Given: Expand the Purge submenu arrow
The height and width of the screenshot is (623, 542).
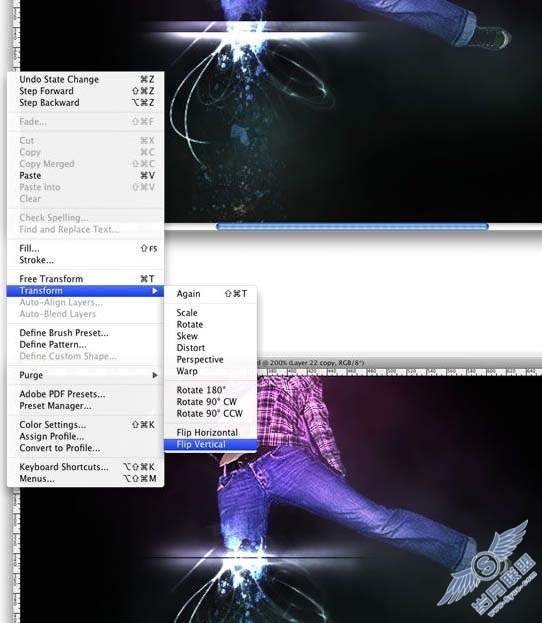Looking at the screenshot, I should (x=155, y=375).
